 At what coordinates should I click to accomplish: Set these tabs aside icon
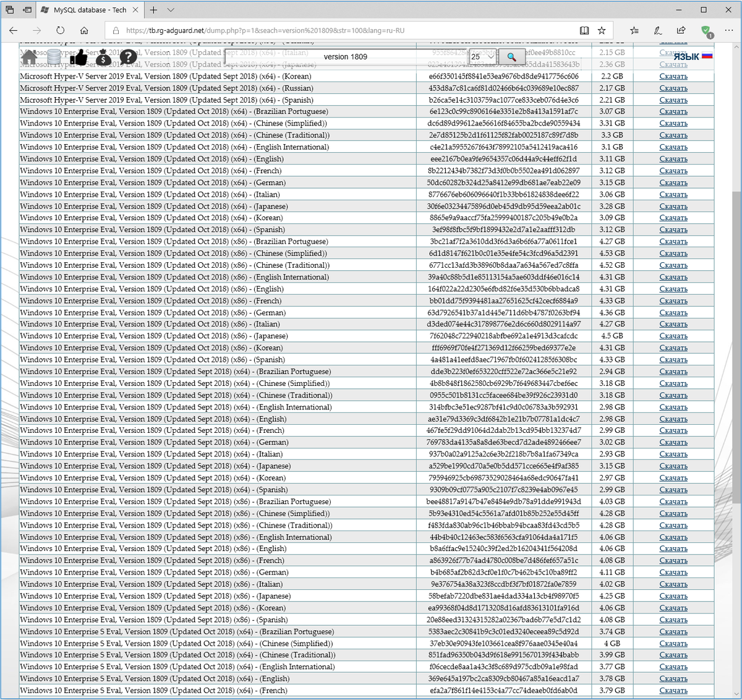(28, 10)
